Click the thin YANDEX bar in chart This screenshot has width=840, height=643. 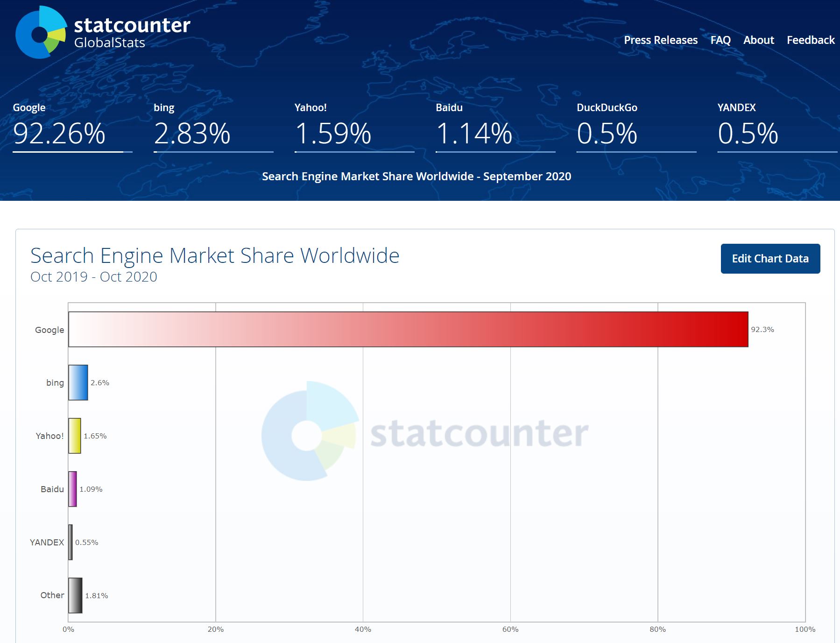click(71, 542)
